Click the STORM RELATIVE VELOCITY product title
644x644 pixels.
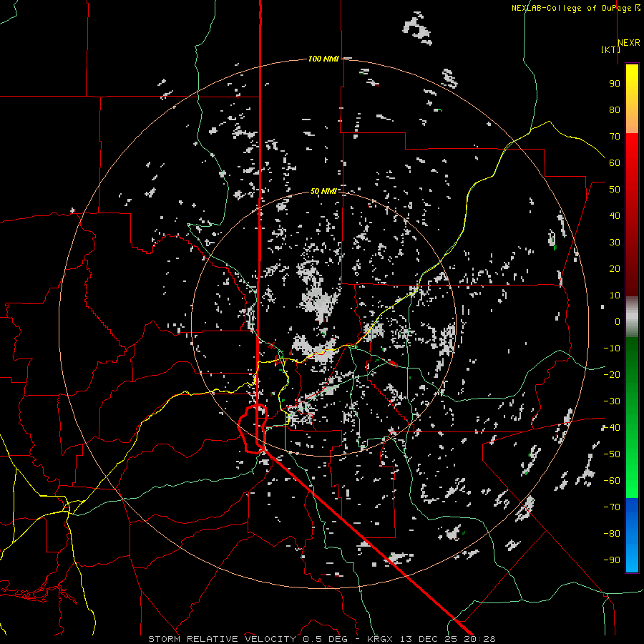click(222, 639)
